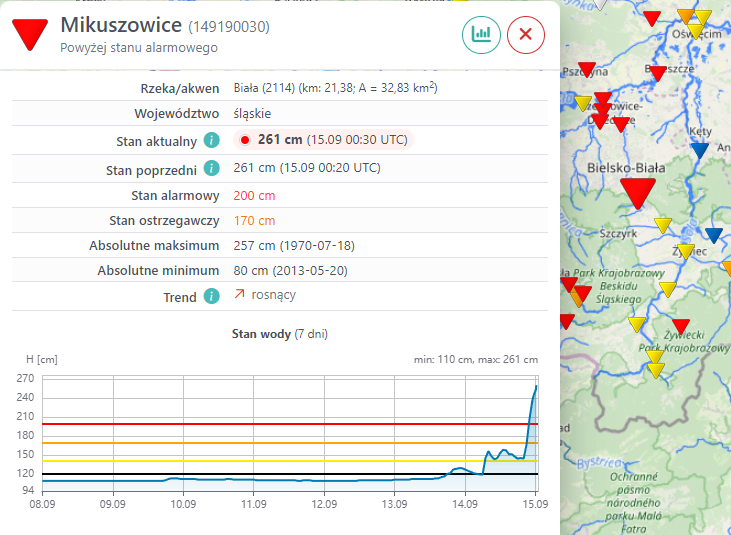The height and width of the screenshot is (535, 731).
Task: Click the river value Biała (2114)
Action: pos(264,88)
